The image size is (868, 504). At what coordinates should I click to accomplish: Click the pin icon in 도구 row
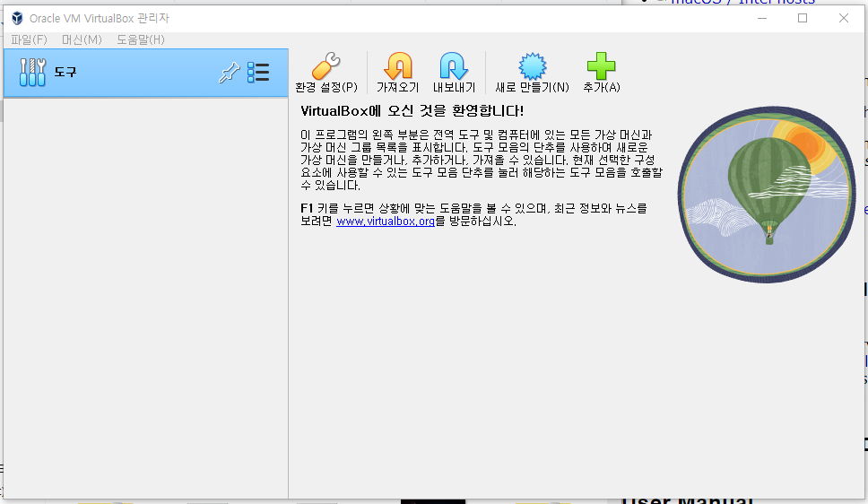(229, 73)
